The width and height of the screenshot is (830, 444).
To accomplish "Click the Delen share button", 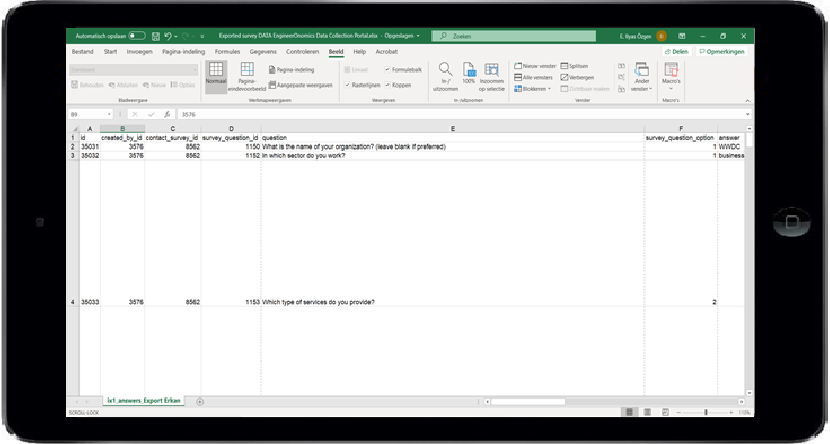I will (676, 51).
